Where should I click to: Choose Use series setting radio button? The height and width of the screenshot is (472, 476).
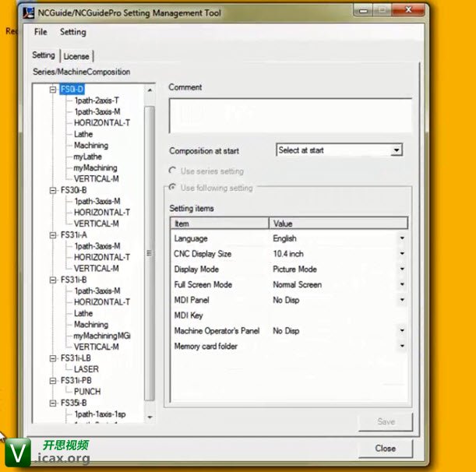coord(172,171)
